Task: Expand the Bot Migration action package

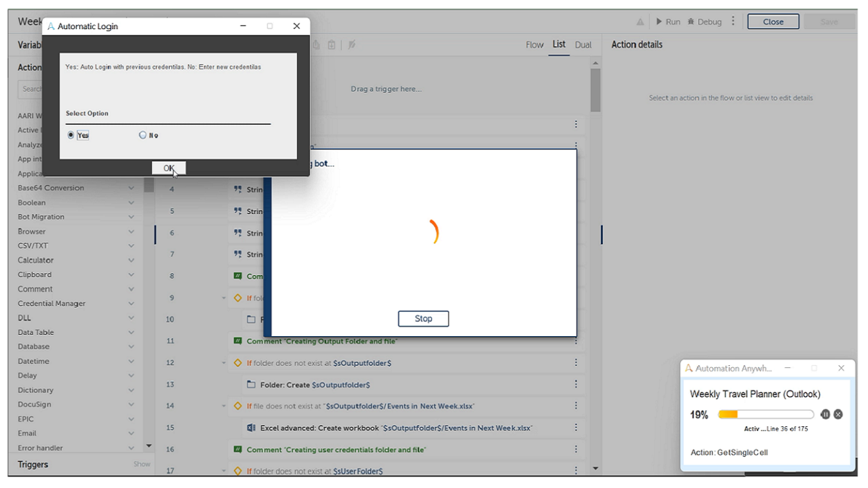Action: coord(132,217)
